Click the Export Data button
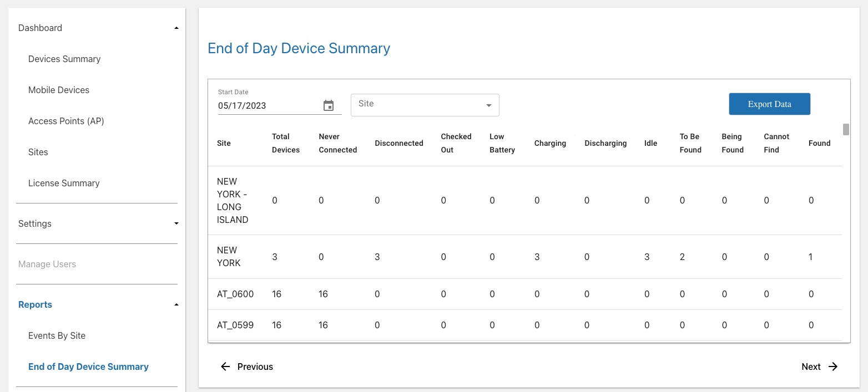This screenshot has height=392, width=868. 769,104
